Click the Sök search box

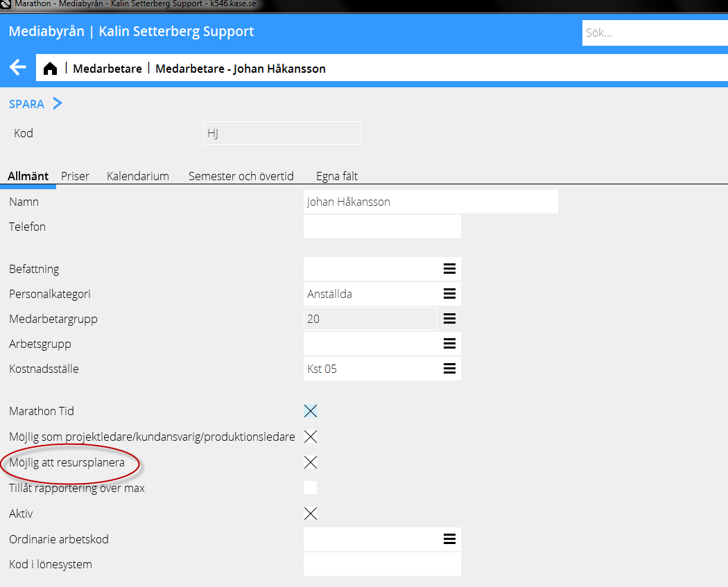(x=652, y=33)
